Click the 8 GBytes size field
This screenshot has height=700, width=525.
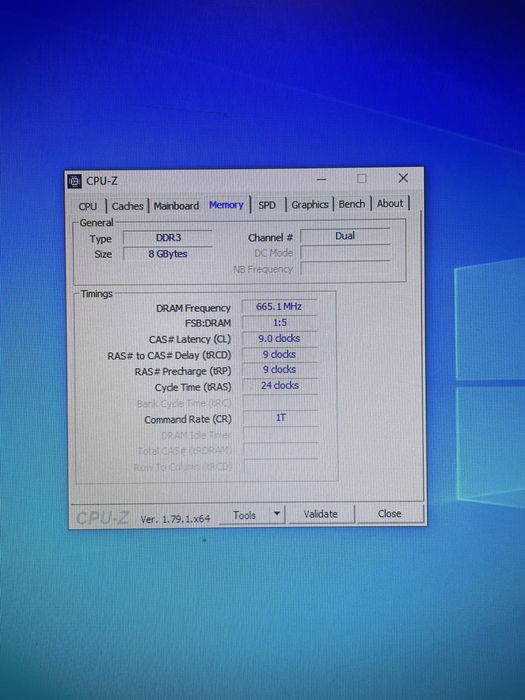coord(168,254)
